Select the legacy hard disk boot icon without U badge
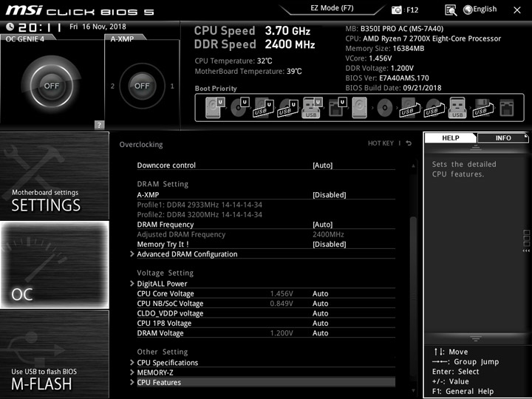Viewport: 532px width, 399px height. point(359,108)
